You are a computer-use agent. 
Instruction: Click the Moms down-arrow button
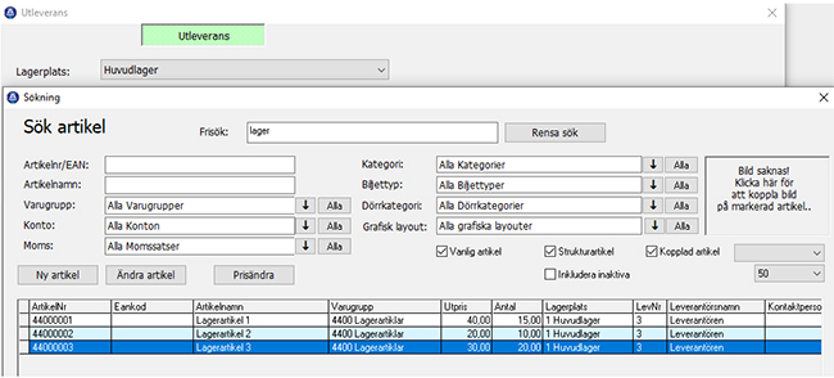coord(306,246)
